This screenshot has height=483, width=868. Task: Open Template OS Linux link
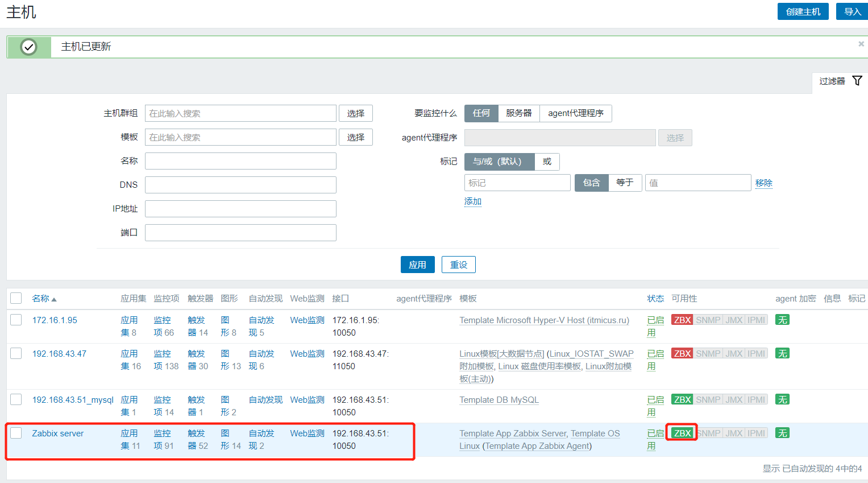pos(539,439)
